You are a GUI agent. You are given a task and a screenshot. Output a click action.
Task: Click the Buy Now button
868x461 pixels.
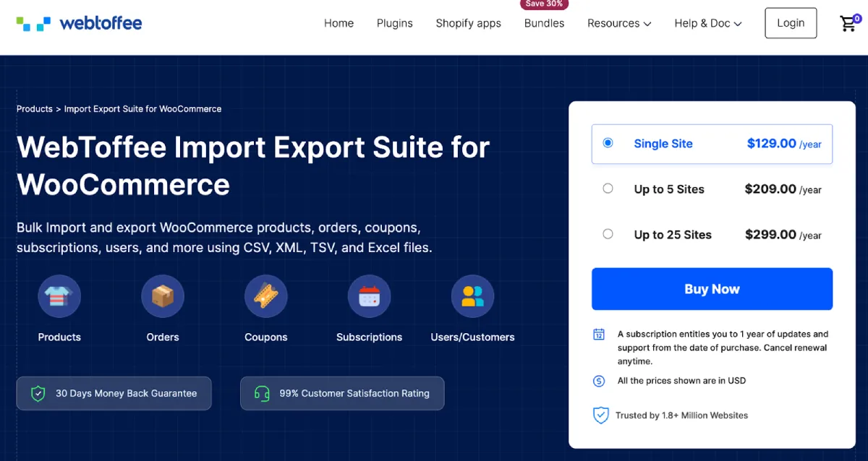point(712,289)
